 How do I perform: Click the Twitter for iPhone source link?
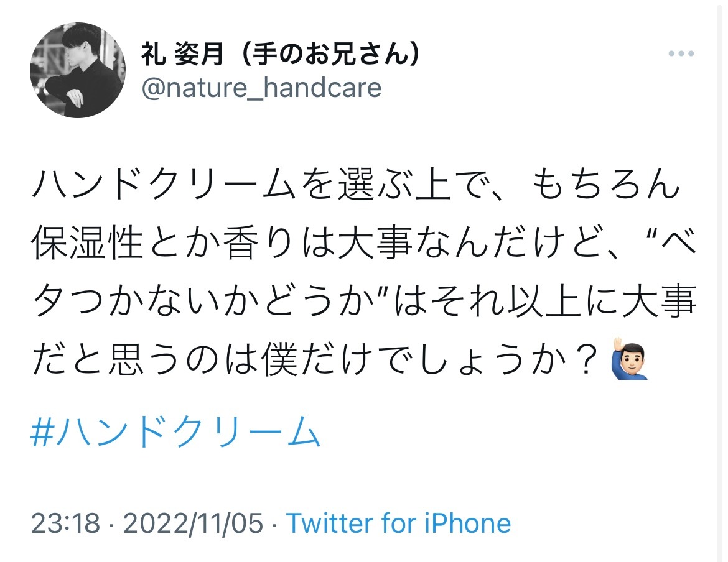click(398, 523)
